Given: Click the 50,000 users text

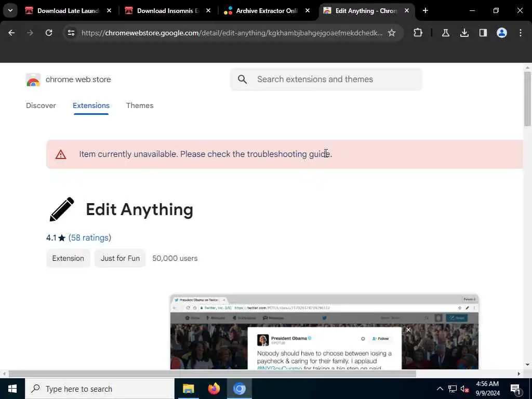Looking at the screenshot, I should click(175, 258).
